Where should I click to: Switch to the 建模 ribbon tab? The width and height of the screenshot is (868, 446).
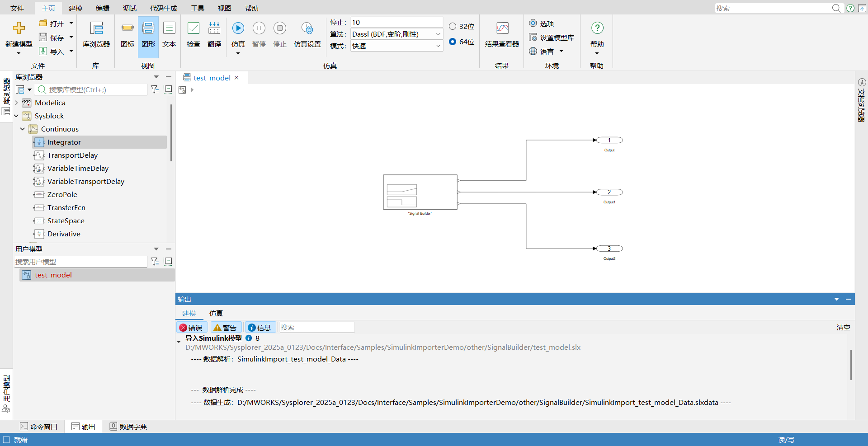coord(75,8)
